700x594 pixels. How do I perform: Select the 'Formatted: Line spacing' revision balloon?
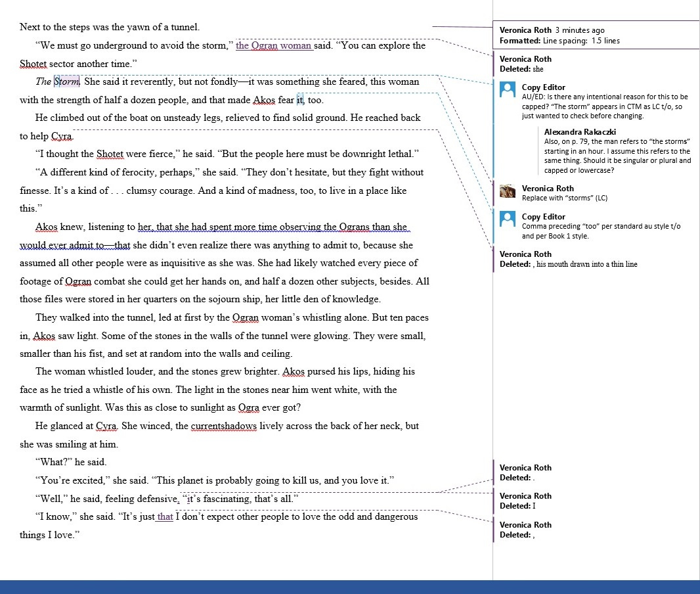(x=596, y=35)
